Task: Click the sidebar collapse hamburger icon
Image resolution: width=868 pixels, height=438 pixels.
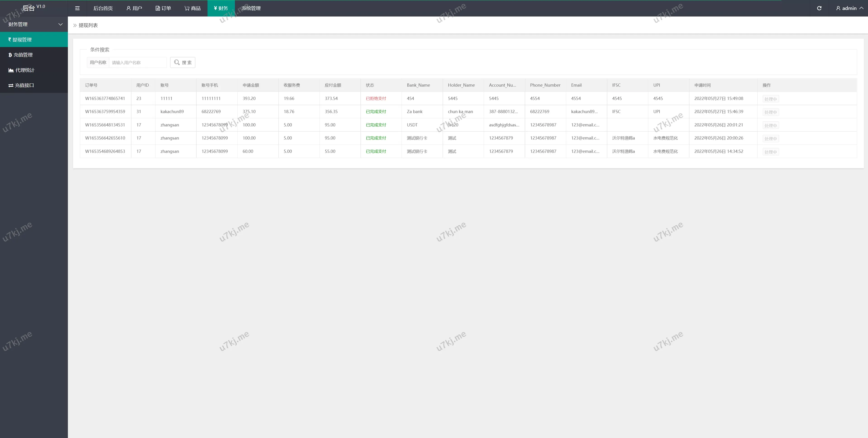Action: click(77, 8)
